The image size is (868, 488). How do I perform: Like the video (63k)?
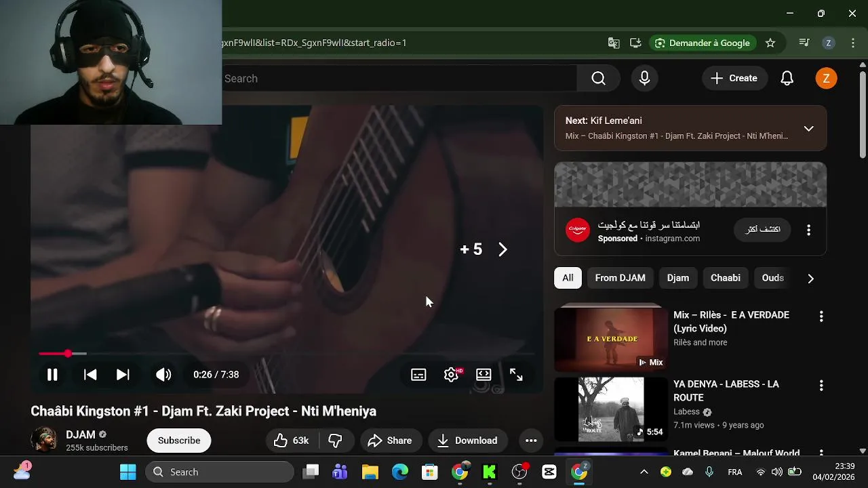pos(292,441)
